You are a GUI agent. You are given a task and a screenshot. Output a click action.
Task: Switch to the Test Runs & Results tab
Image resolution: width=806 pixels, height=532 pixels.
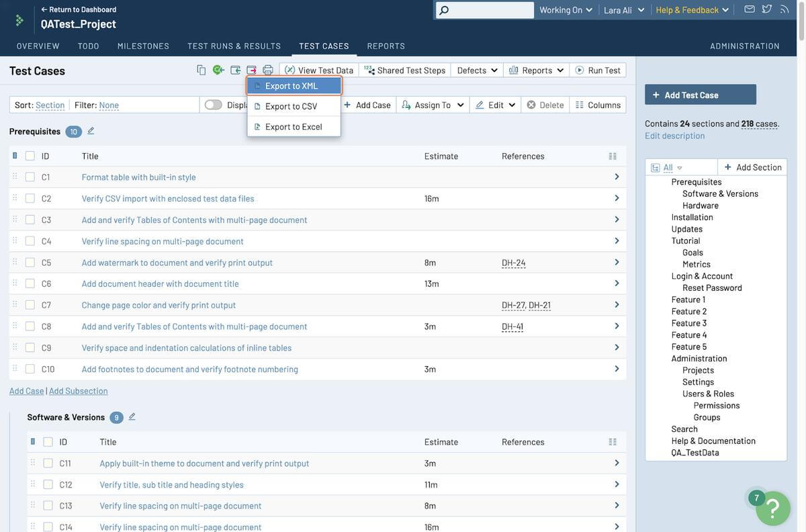(234, 46)
